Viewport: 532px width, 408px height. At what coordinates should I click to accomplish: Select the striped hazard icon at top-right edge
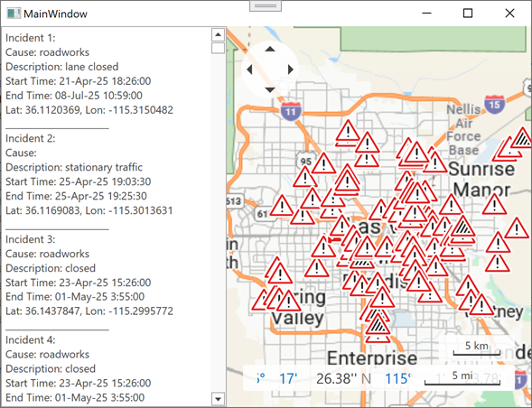click(523, 138)
